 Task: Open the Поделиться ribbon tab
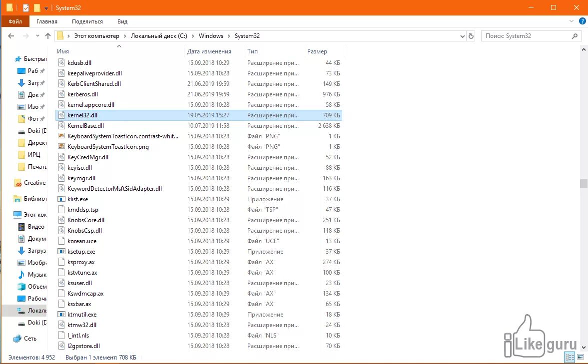[87, 21]
